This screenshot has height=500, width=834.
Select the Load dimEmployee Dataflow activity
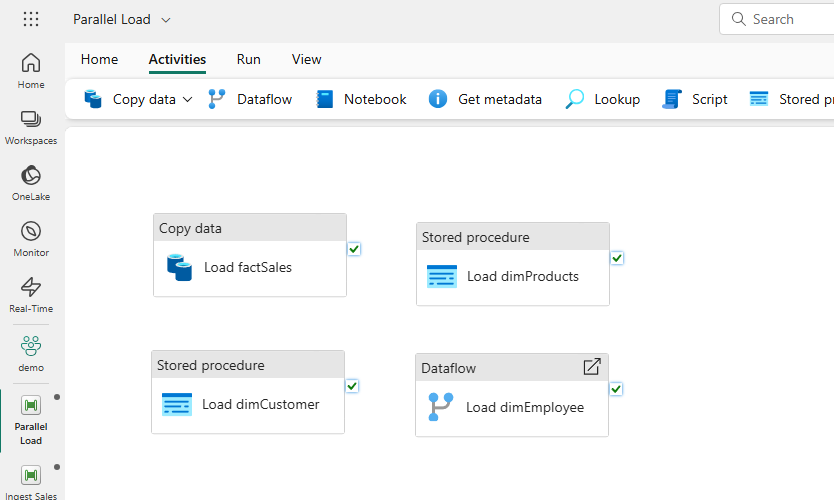tap(511, 407)
